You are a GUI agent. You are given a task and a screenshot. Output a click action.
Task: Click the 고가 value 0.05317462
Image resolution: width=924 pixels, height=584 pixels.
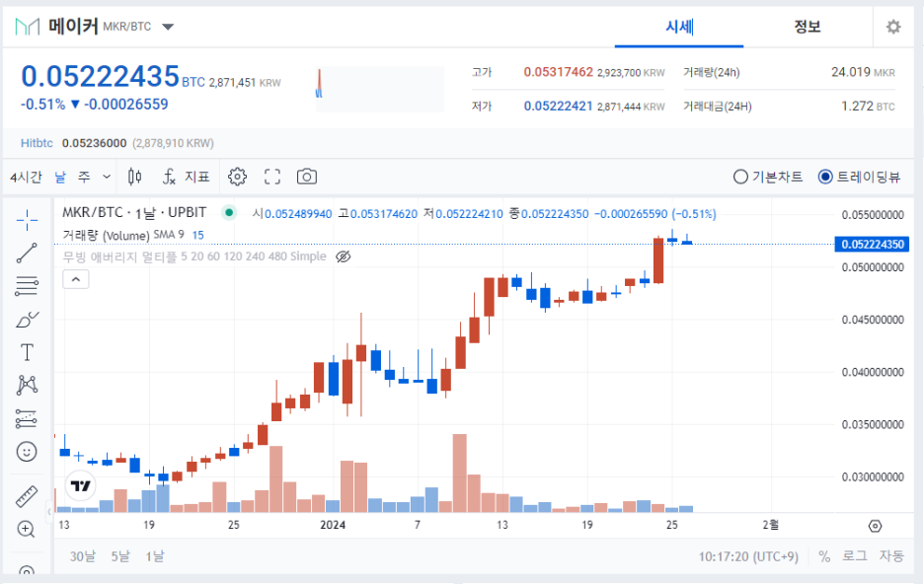coord(558,72)
